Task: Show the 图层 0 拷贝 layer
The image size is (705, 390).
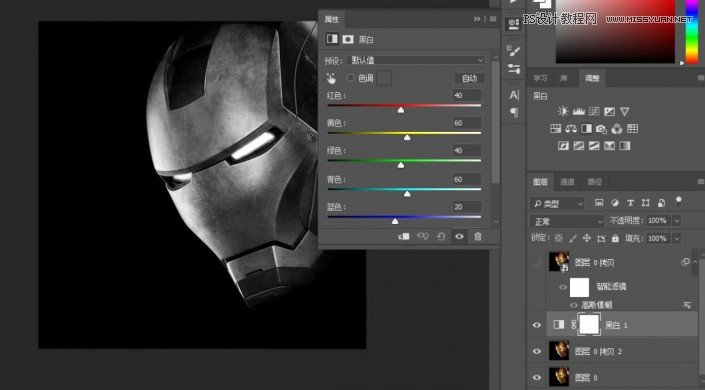Action: tap(537, 262)
